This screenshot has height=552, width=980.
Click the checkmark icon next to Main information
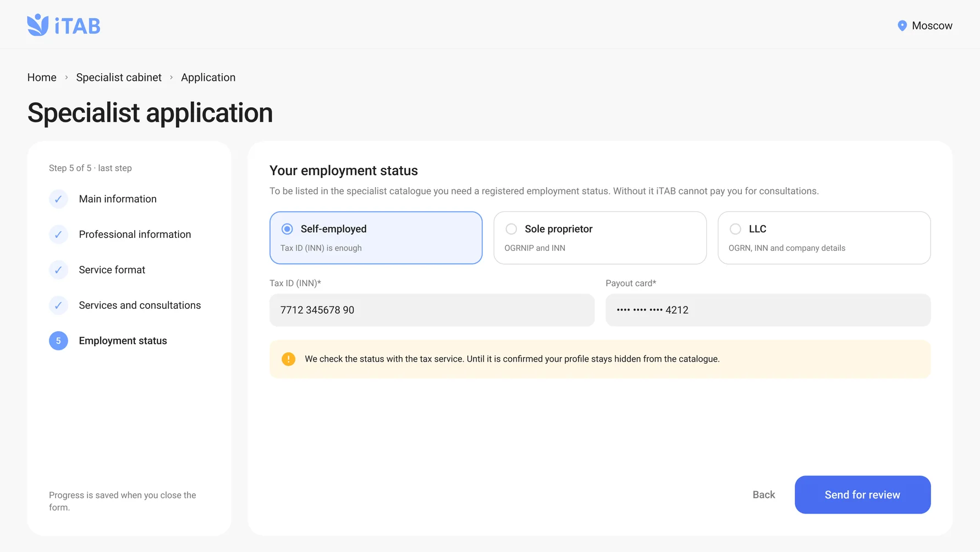coord(58,199)
